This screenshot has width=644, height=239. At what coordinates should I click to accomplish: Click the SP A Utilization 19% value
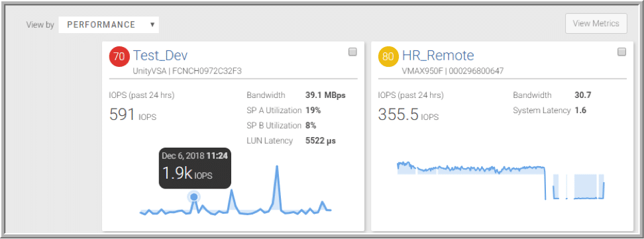pos(313,111)
